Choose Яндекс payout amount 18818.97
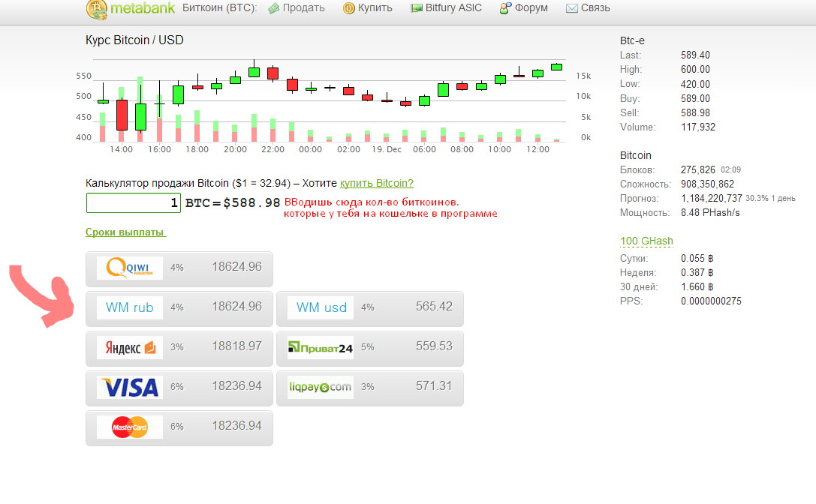Image resolution: width=816 pixels, height=504 pixels. (236, 346)
